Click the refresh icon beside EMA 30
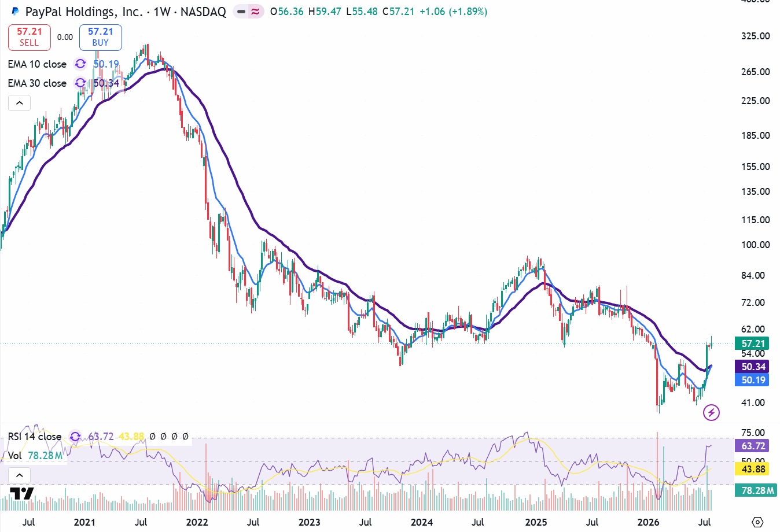This screenshot has width=780, height=532. [x=80, y=83]
